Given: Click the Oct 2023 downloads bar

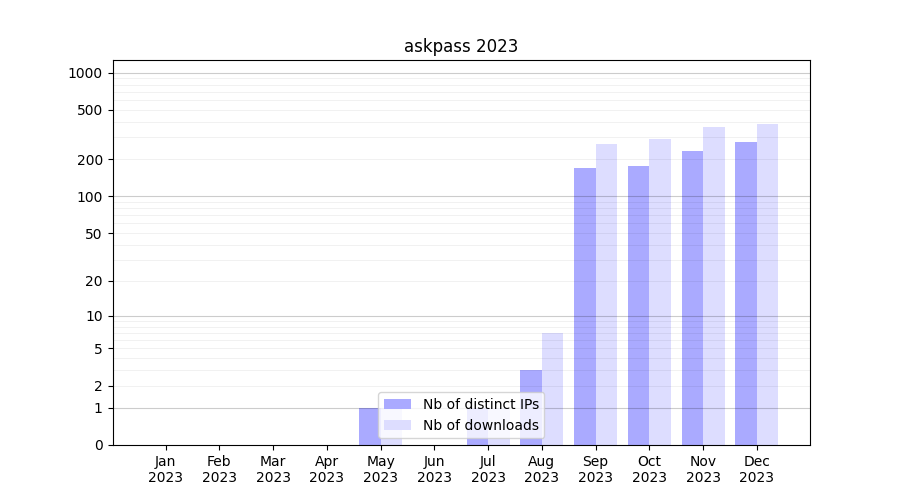Looking at the screenshot, I should click(660, 292).
